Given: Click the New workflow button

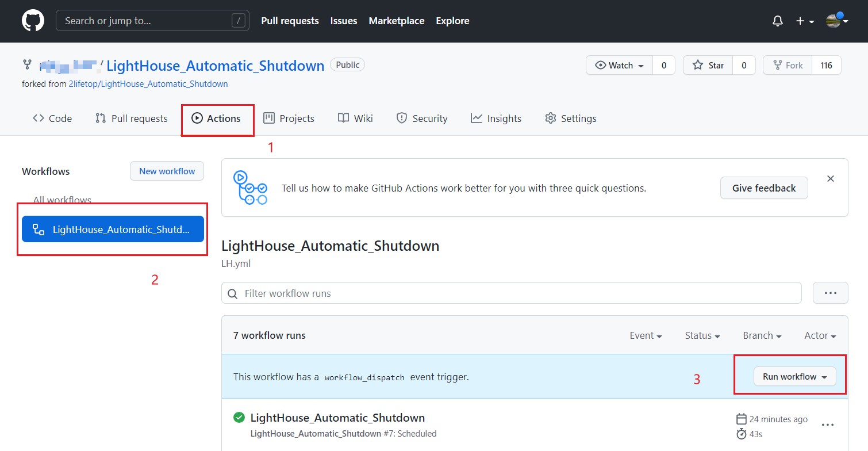Looking at the screenshot, I should pyautogui.click(x=167, y=171).
